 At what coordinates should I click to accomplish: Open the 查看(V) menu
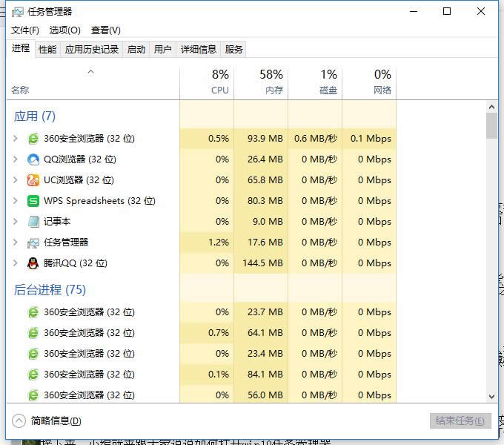(105, 30)
